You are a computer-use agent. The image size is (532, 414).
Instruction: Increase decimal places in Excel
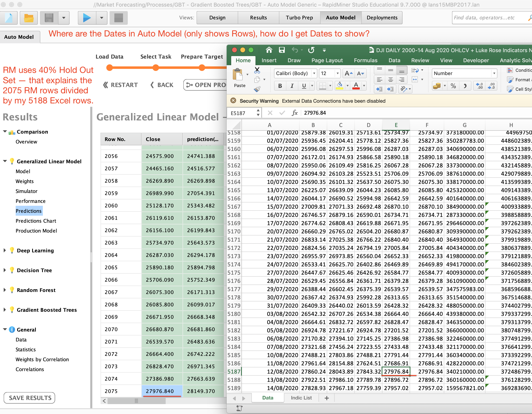479,86
